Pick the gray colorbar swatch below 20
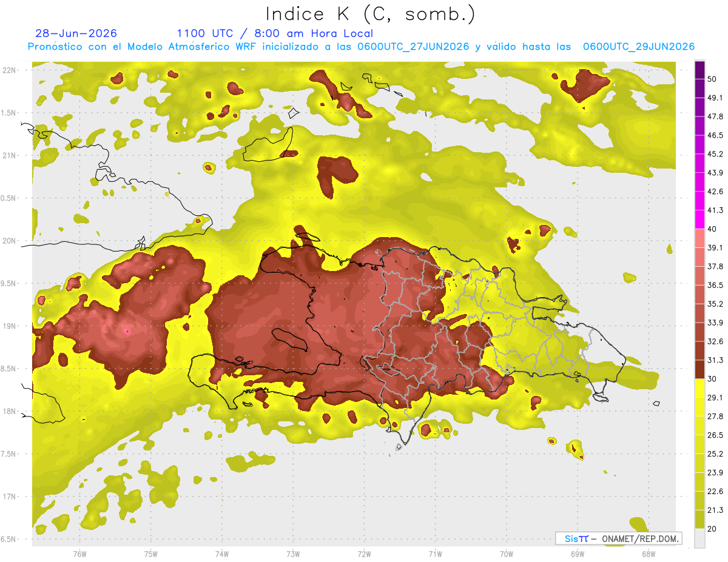 click(699, 538)
